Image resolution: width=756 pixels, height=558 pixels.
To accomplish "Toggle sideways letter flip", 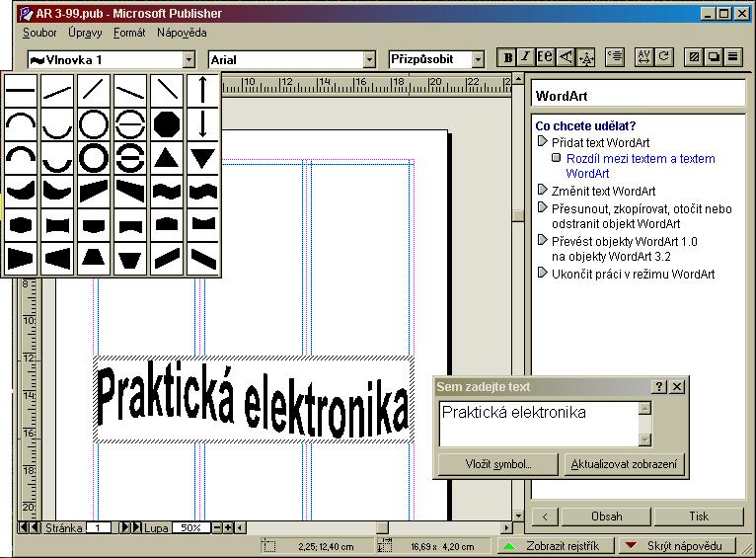I will 566,57.
